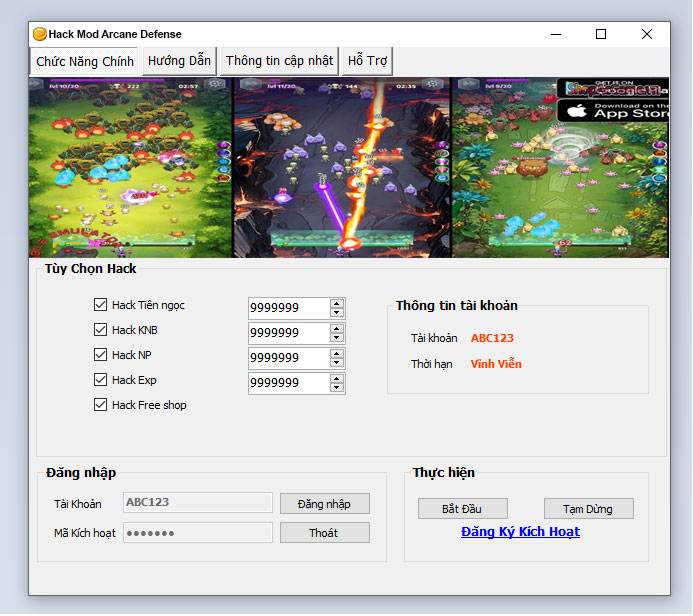
Task: Toggle the Hack Exp checkbox
Action: (x=100, y=380)
